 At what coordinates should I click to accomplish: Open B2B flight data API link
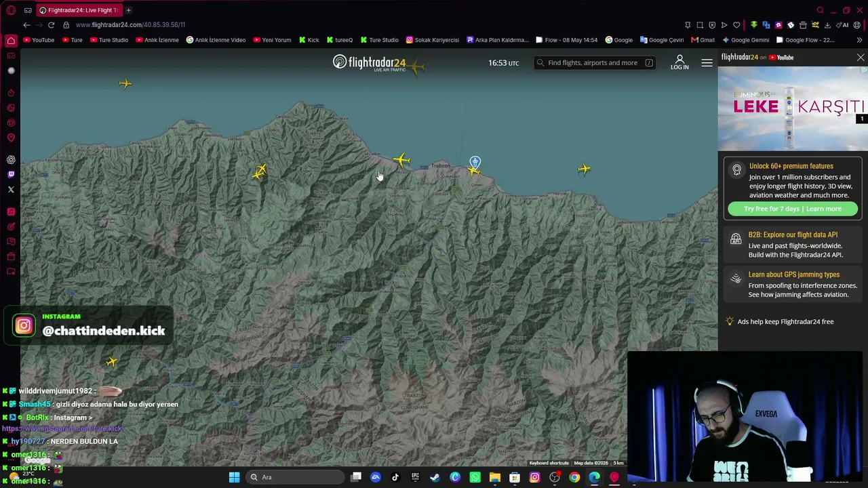tap(793, 235)
